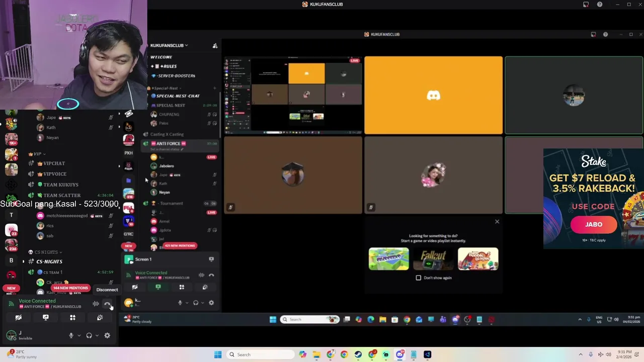Mute microphone beside user J
The height and width of the screenshot is (362, 644).
pyautogui.click(x=71, y=335)
